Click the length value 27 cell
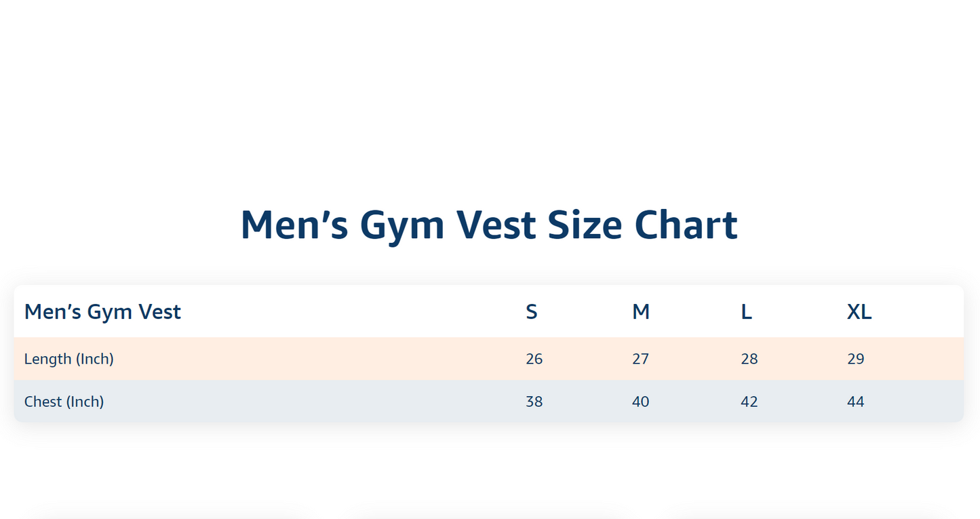This screenshot has width=980, height=519. (640, 359)
